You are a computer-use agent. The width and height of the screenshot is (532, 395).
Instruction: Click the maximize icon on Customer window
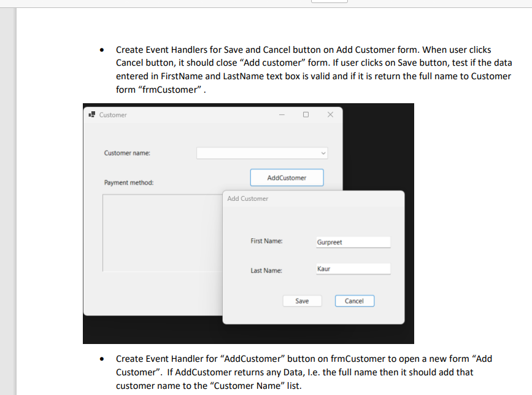pos(306,114)
